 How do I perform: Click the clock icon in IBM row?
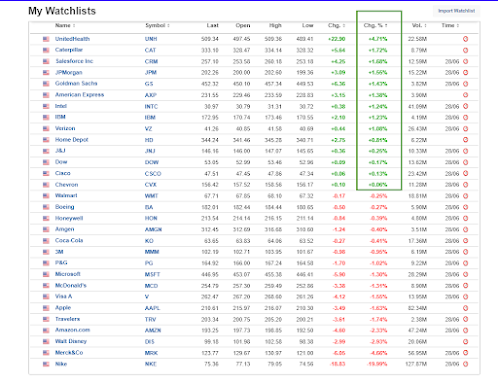[x=466, y=118]
